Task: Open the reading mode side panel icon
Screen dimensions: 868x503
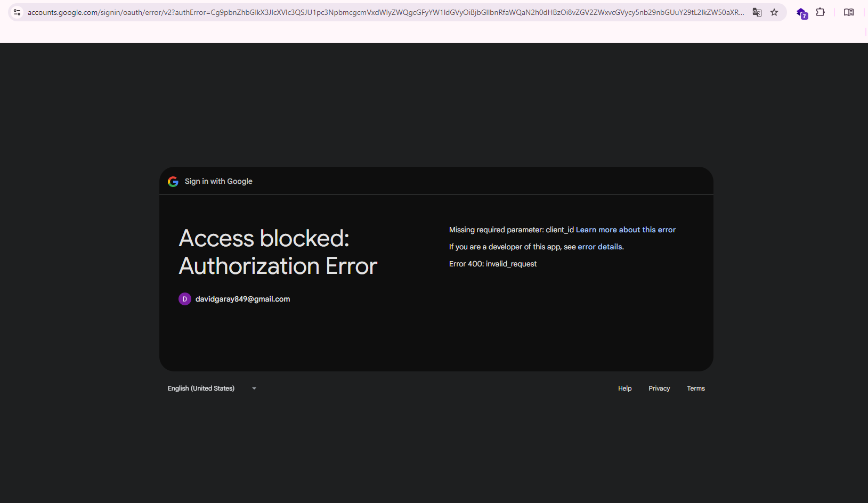Action: (849, 12)
